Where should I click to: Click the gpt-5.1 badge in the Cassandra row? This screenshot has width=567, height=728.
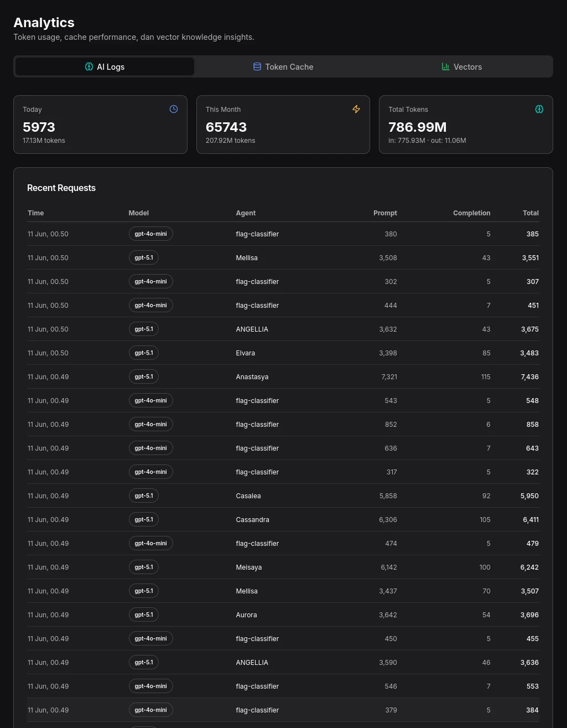point(144,520)
